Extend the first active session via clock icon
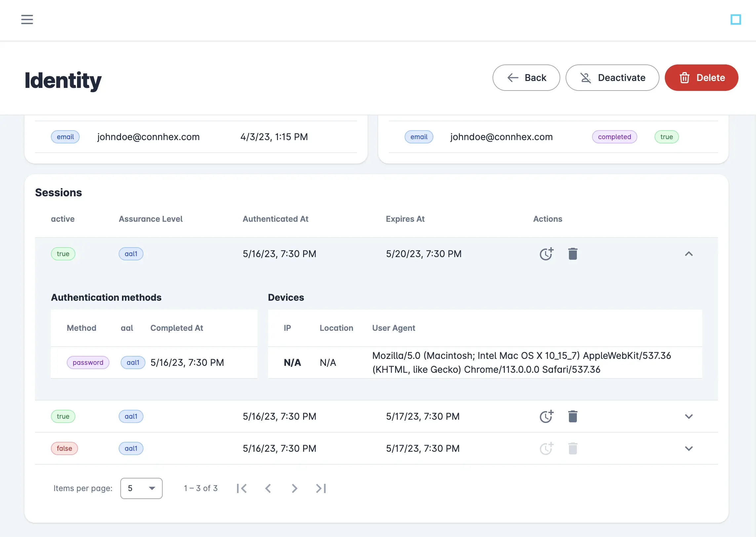This screenshot has width=756, height=537. click(x=546, y=253)
